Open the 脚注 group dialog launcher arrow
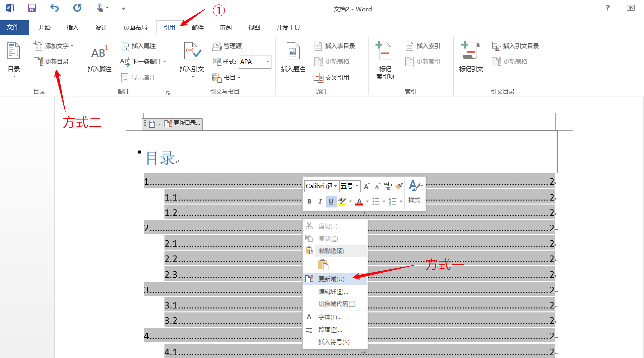This screenshot has width=644, height=358. pyautogui.click(x=168, y=93)
